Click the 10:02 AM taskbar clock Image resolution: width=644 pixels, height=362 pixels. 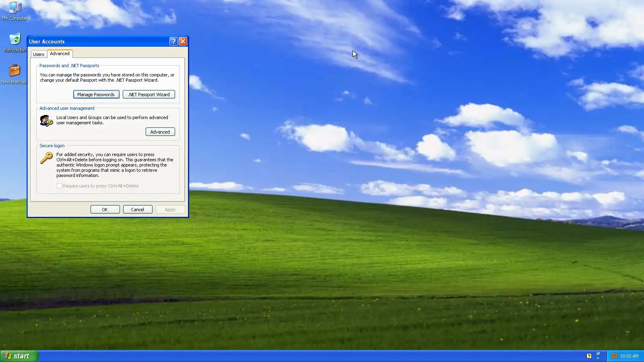point(629,356)
